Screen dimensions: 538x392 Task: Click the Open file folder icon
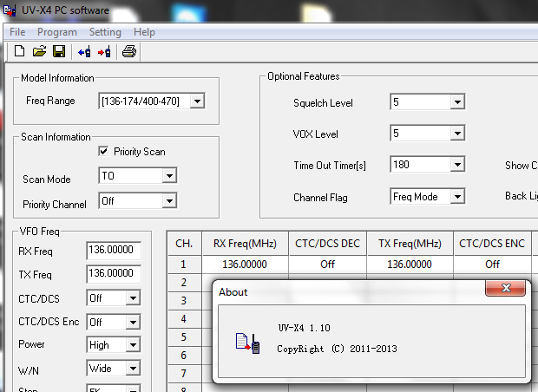point(39,52)
